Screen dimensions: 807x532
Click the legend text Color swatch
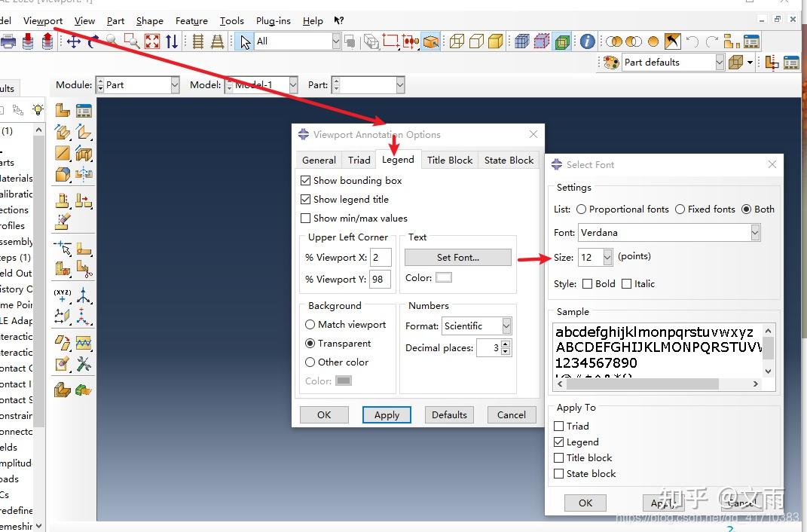pos(445,276)
